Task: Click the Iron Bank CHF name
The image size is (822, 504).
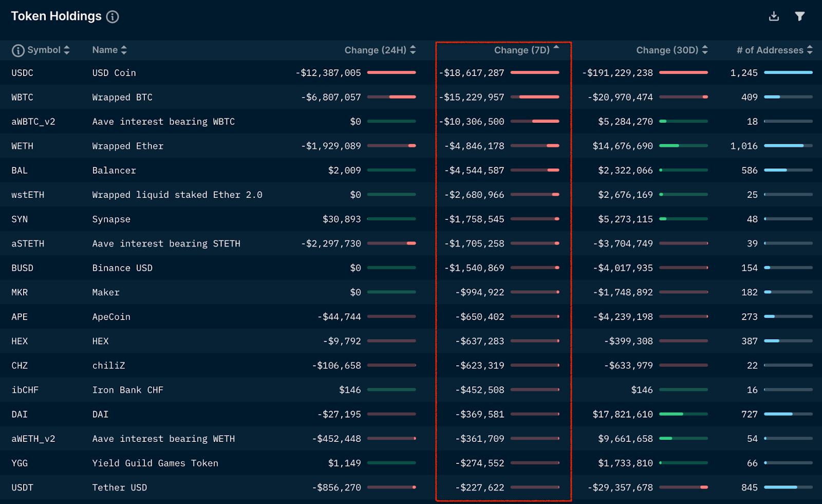Action: tap(128, 390)
